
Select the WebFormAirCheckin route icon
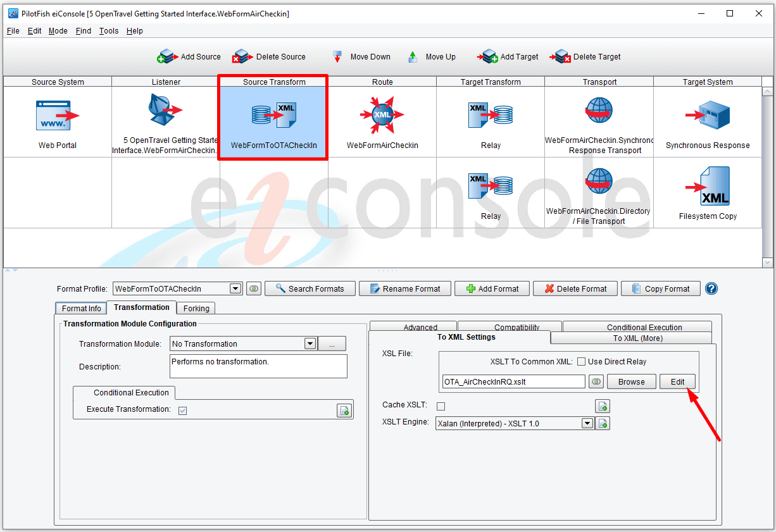click(382, 115)
